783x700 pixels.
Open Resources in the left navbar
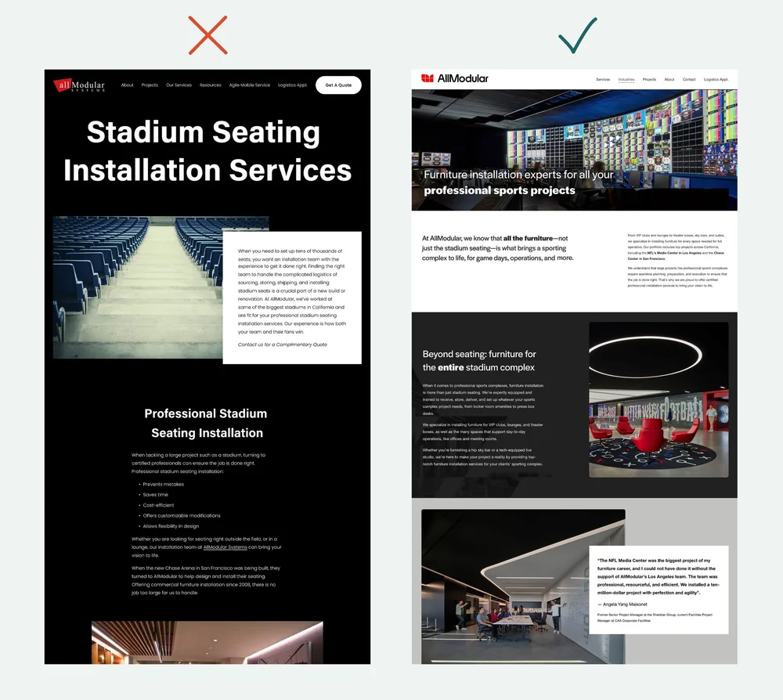click(x=210, y=85)
